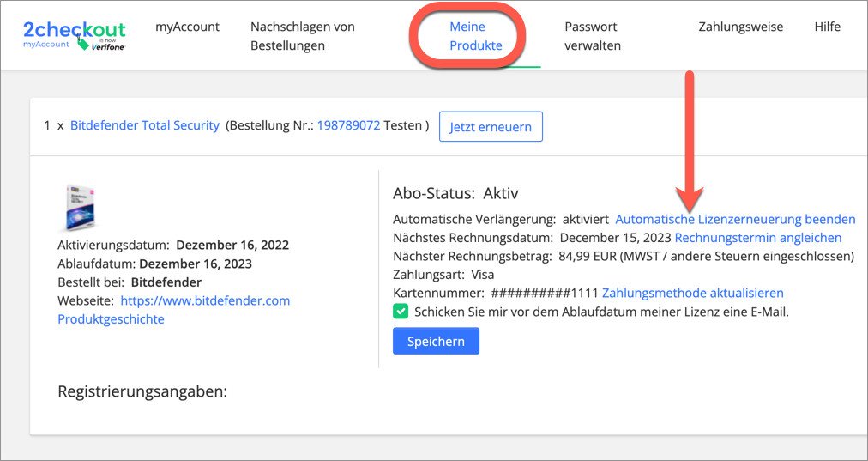Image resolution: width=868 pixels, height=461 pixels.
Task: Open the https://www.bitdefender.com website link
Action: [205, 300]
